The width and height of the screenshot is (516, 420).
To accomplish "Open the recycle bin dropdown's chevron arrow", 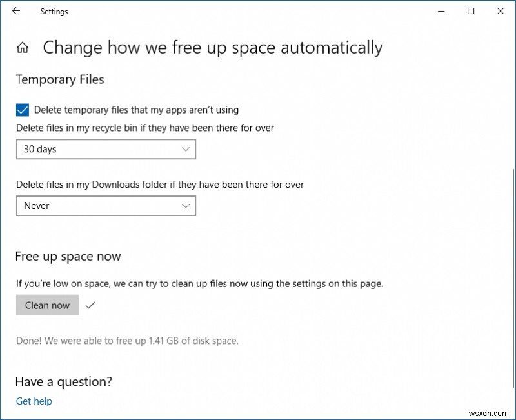I will click(186, 149).
